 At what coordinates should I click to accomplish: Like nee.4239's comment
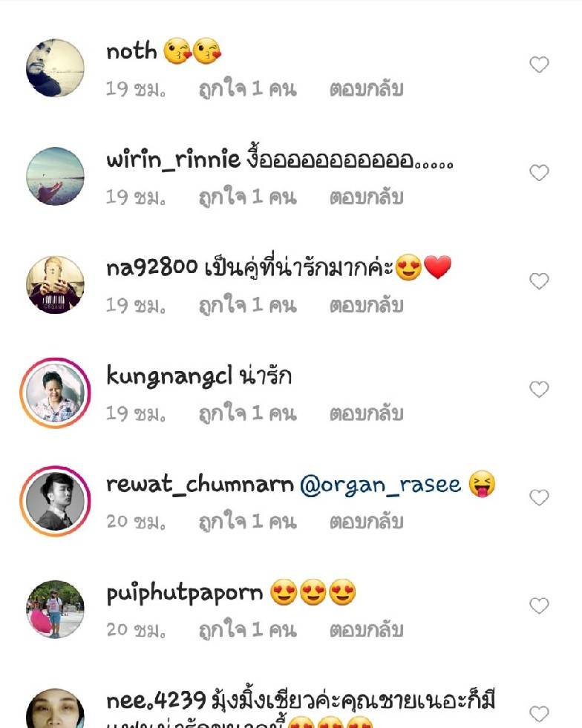(539, 714)
